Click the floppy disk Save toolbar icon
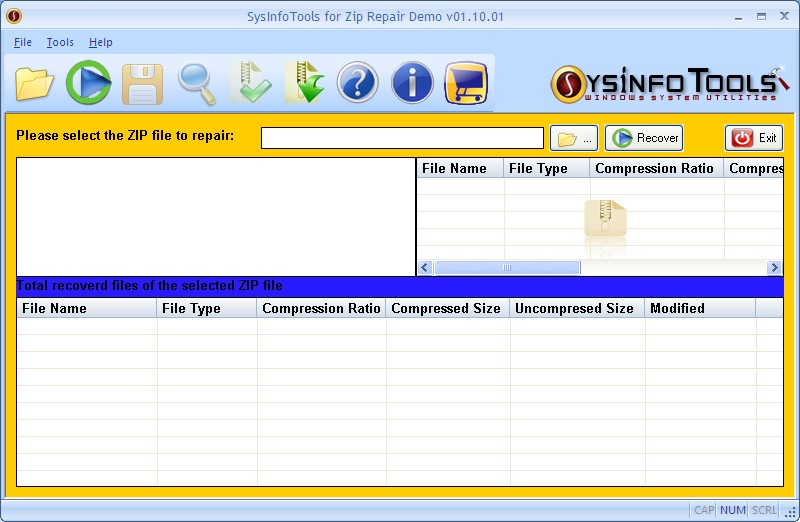The width and height of the screenshot is (800, 522). (142, 83)
